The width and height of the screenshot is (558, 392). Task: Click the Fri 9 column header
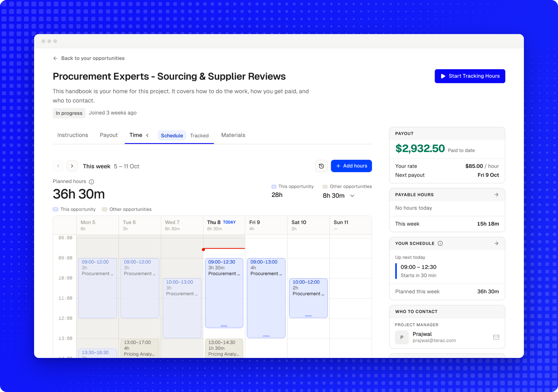coord(266,225)
